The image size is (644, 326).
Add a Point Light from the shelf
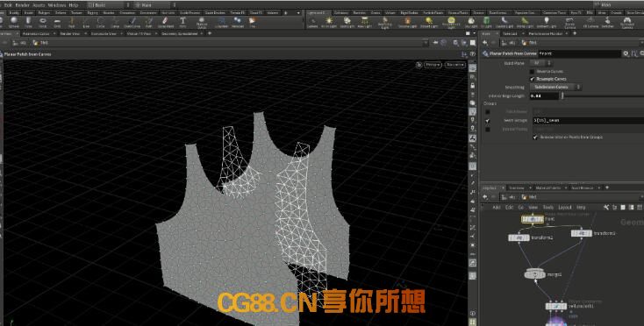pyautogui.click(x=328, y=22)
